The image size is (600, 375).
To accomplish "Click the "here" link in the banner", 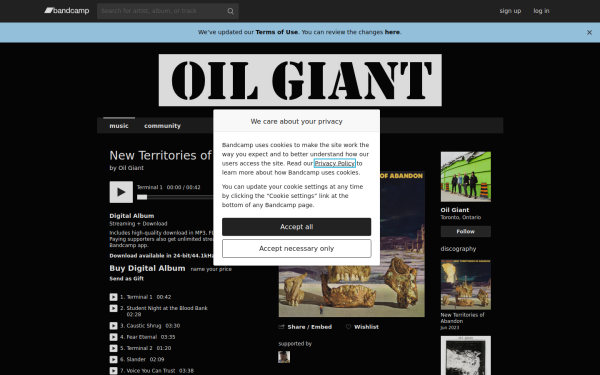I will pos(392,32).
